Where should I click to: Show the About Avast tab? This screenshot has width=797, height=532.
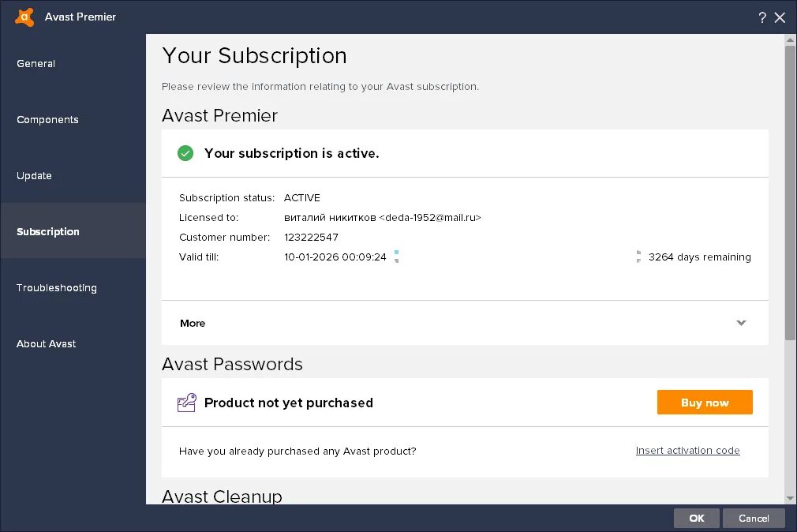[47, 343]
